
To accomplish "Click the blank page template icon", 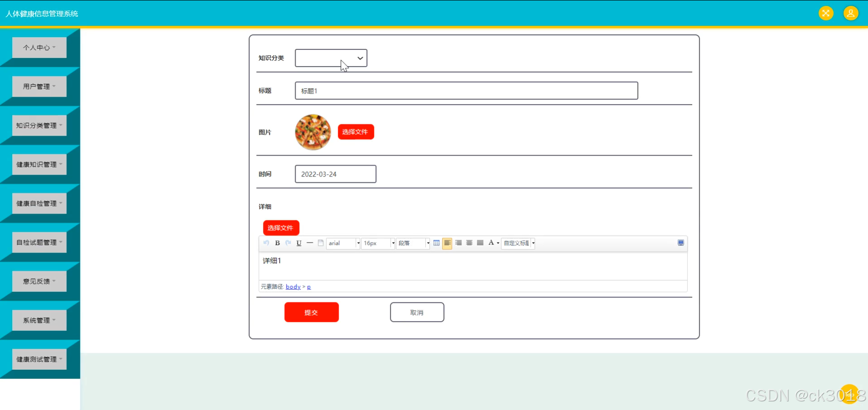I will pyautogui.click(x=321, y=243).
